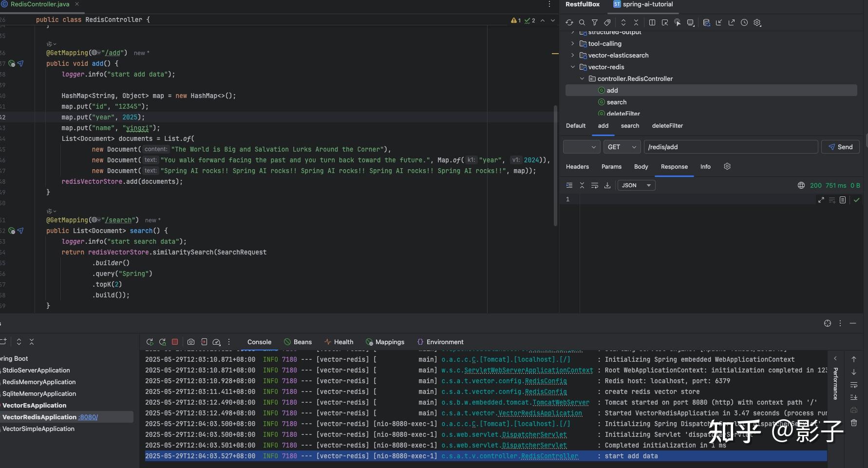Click the editor vertical scrollbar
The width and height of the screenshot is (868, 468).
click(555, 166)
